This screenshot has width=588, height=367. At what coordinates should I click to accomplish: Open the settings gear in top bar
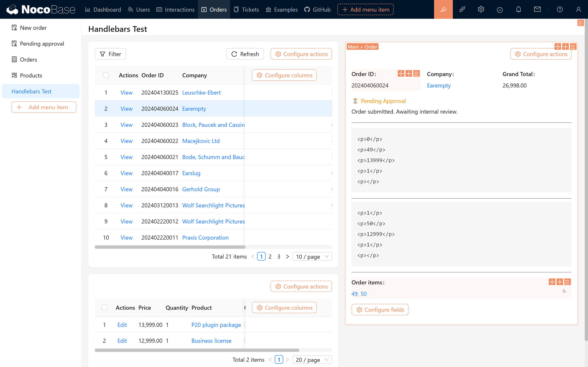coord(481,9)
